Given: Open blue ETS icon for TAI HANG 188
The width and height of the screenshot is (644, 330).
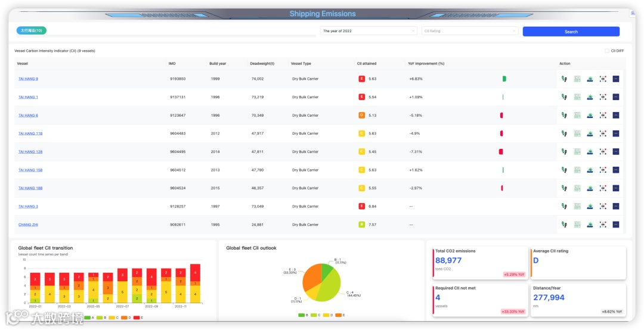Looking at the screenshot, I should point(615,188).
